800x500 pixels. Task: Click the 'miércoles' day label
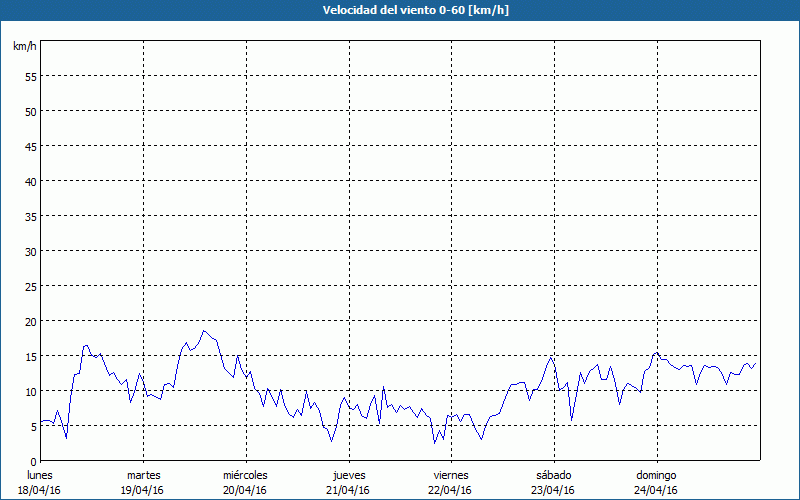(245, 475)
